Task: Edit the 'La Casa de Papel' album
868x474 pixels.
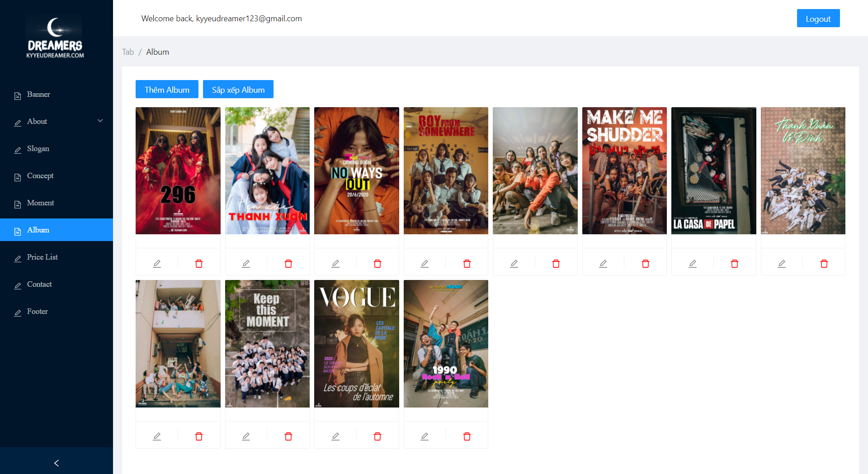Action: point(693,263)
